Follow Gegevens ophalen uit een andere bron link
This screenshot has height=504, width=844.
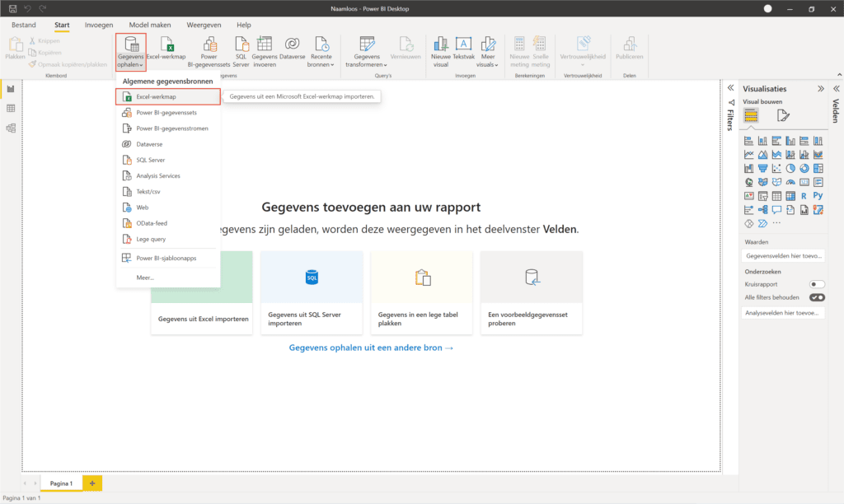point(371,348)
